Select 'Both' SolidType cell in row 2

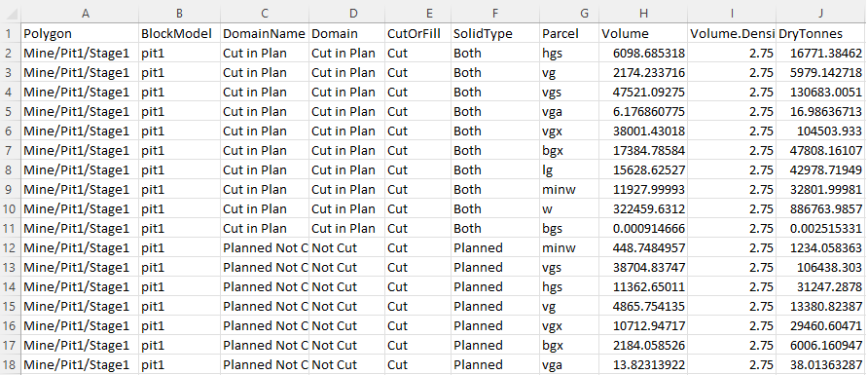click(495, 54)
